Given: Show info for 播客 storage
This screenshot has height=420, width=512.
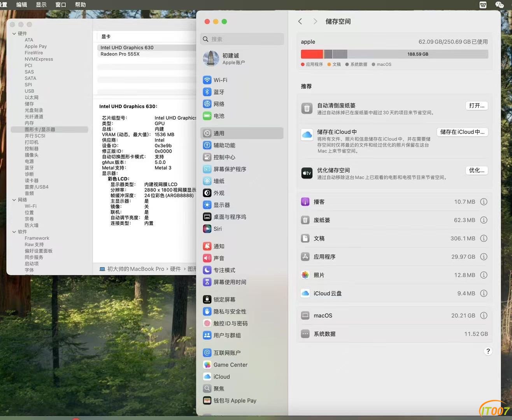Looking at the screenshot, I should 484,202.
